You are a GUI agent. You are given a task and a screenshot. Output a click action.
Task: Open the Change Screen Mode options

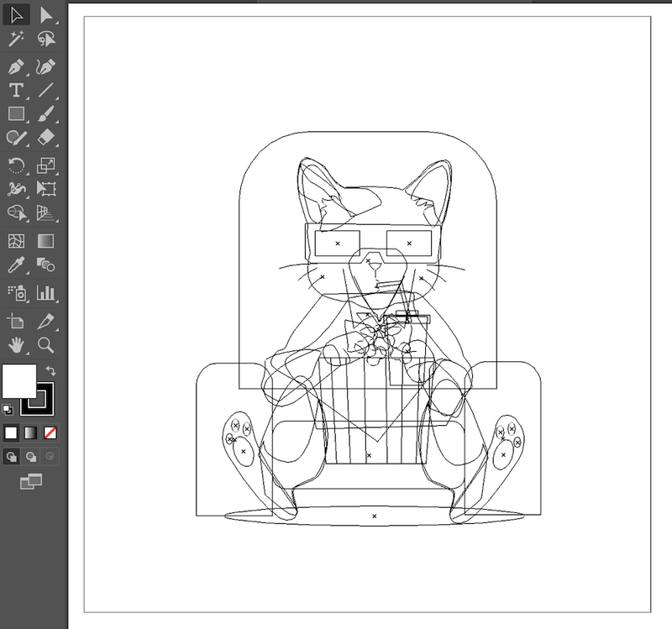pyautogui.click(x=30, y=481)
